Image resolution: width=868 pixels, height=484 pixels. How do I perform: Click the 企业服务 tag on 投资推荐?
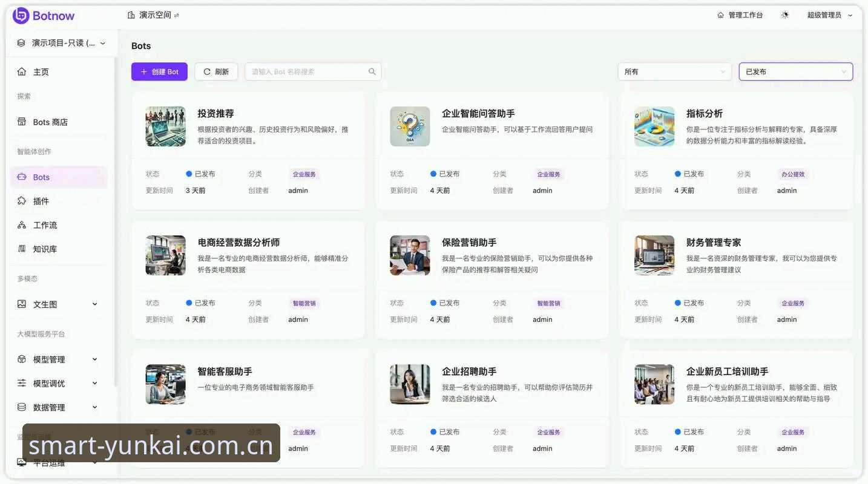(304, 174)
